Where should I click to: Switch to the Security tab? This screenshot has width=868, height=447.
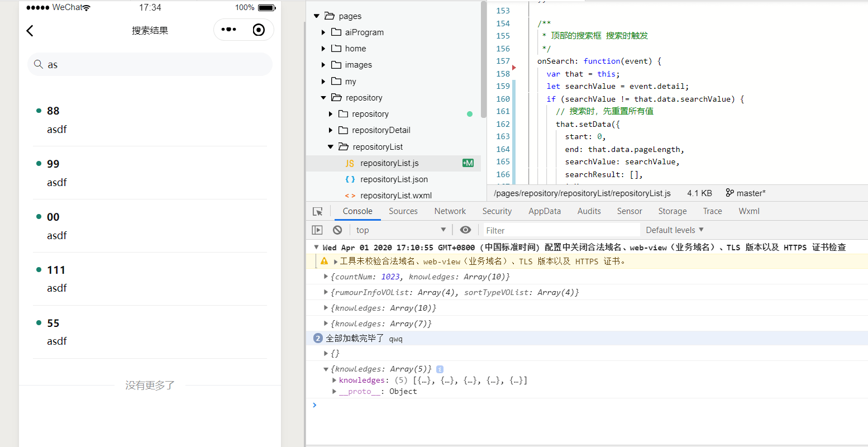point(497,211)
